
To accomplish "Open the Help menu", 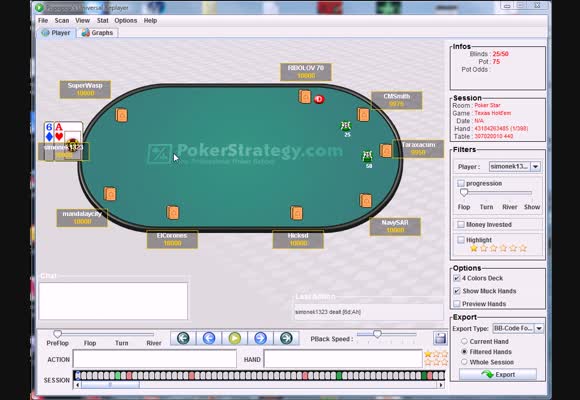I will (x=150, y=20).
